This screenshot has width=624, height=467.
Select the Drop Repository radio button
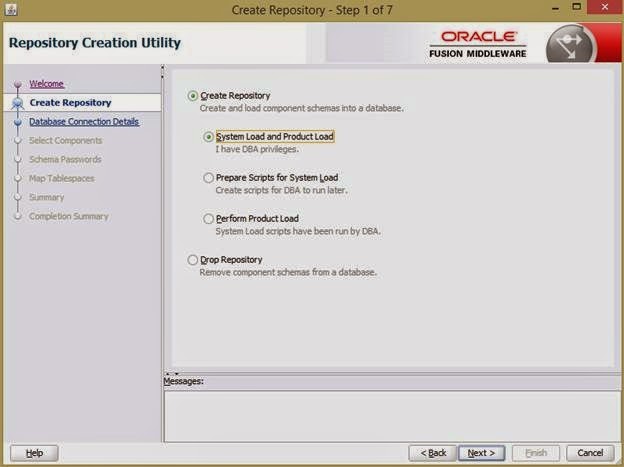193,260
